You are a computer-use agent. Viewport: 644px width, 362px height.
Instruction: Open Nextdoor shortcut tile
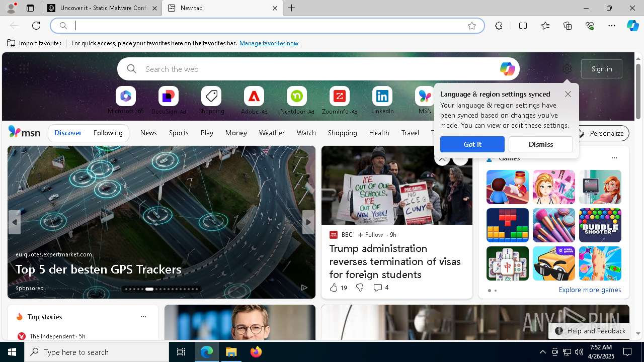[x=297, y=101]
